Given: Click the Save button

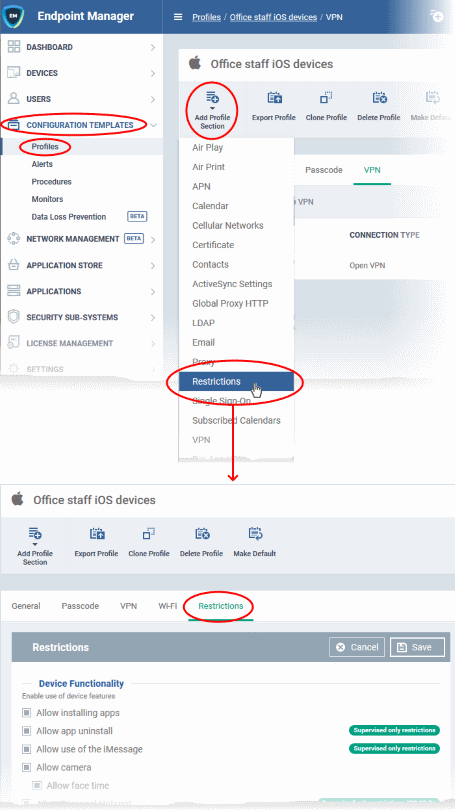Looking at the screenshot, I should [x=417, y=647].
